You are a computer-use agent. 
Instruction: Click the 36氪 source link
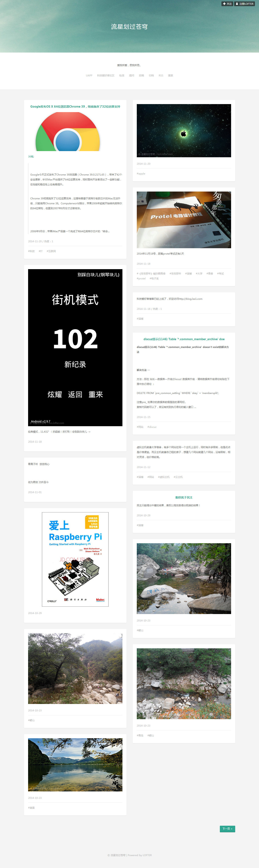pyautogui.click(x=31, y=156)
